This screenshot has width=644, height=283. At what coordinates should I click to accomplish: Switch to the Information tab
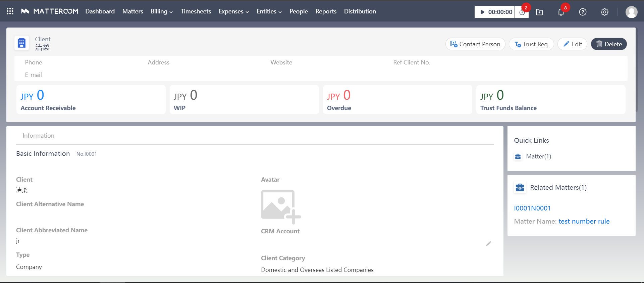(x=38, y=136)
